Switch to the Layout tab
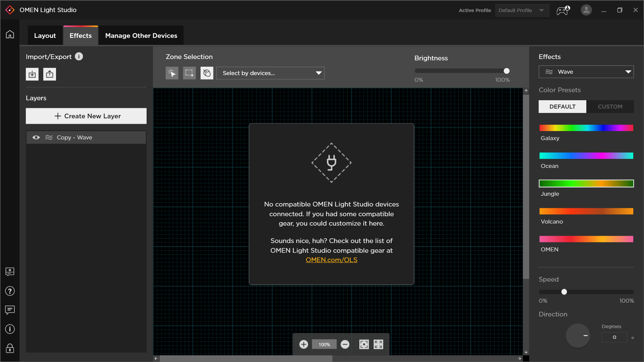Image resolution: width=644 pixels, height=362 pixels. 45,36
